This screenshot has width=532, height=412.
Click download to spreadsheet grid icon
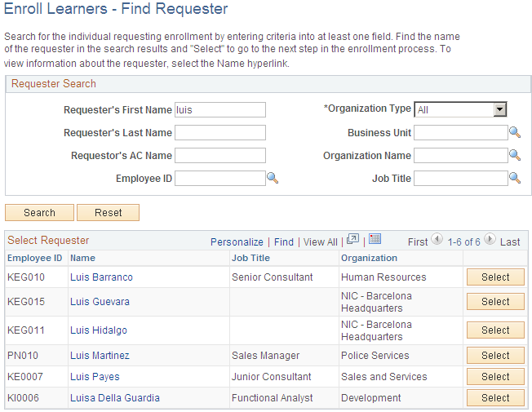tap(375, 239)
